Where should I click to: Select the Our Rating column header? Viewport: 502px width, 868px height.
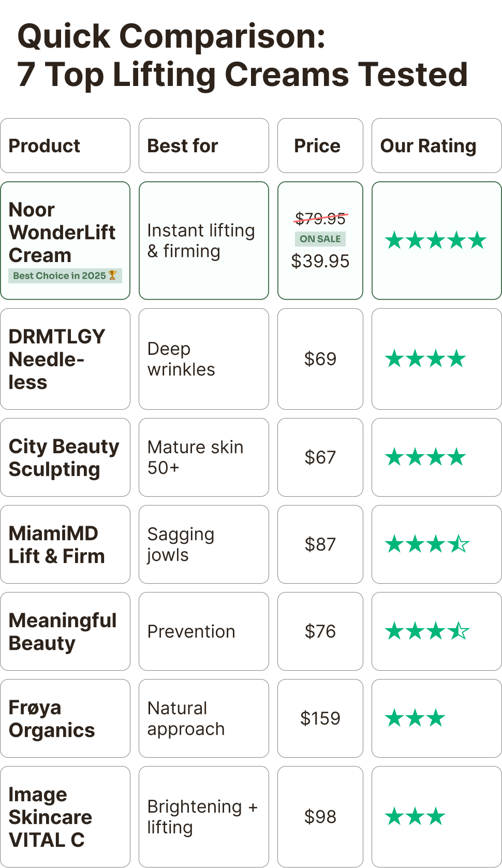tap(428, 146)
